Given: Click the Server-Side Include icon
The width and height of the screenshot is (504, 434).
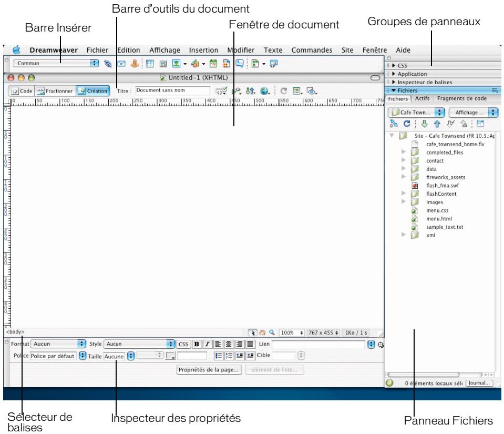Looking at the screenshot, I should 227,64.
